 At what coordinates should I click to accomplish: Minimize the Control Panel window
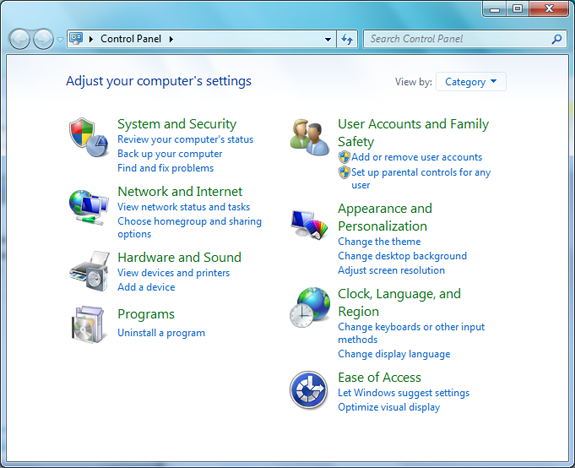pyautogui.click(x=495, y=9)
